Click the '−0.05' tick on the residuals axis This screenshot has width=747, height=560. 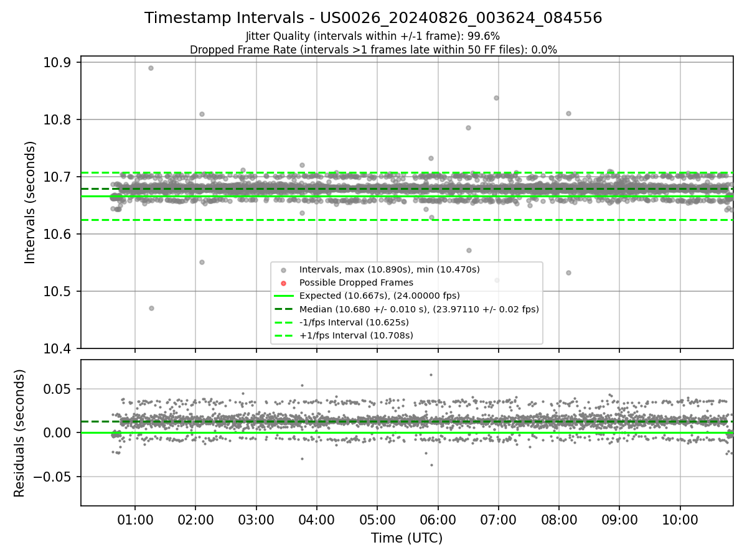pyautogui.click(x=52, y=477)
